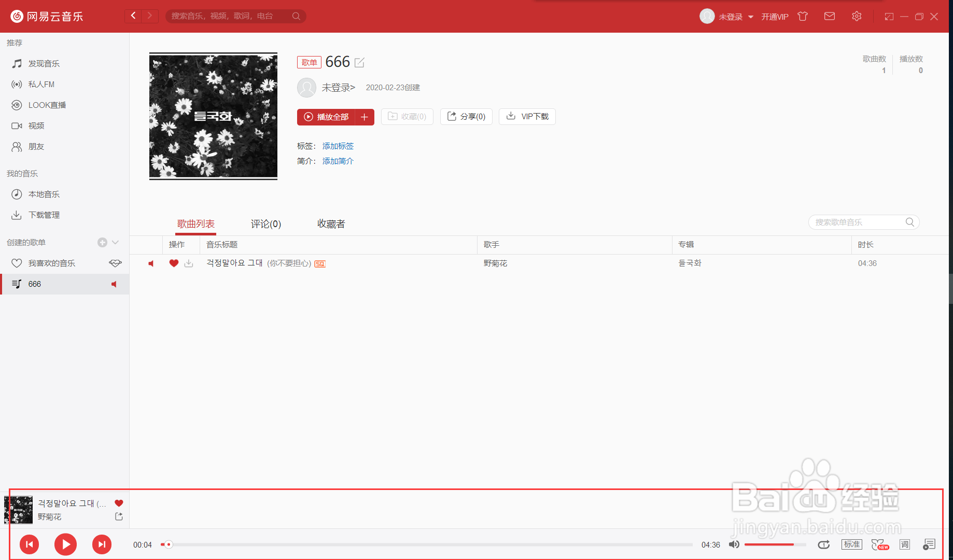Click the SQ quality badge on song
This screenshot has height=560, width=953.
(320, 264)
